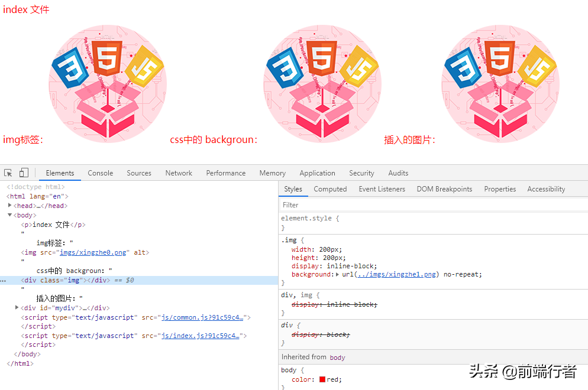The width and height of the screenshot is (588, 390).
Task: Click the CSS background image in the page
Action: (x=322, y=84)
